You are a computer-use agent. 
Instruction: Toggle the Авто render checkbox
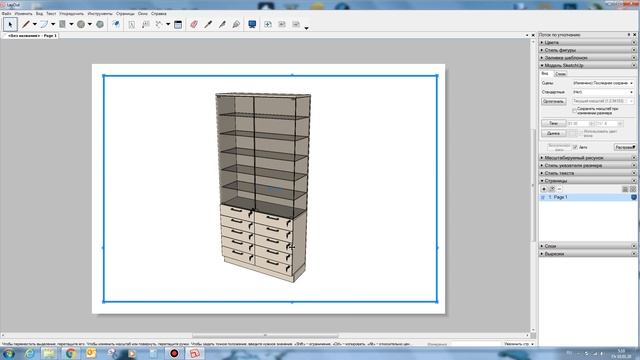[x=575, y=147]
